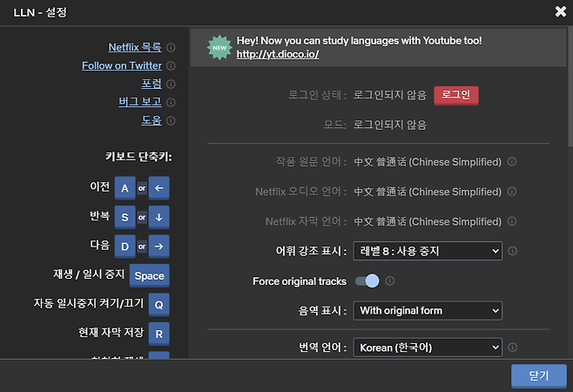Open the 번역 언어 Korean dropdown
This screenshot has width=573, height=392.
(428, 348)
